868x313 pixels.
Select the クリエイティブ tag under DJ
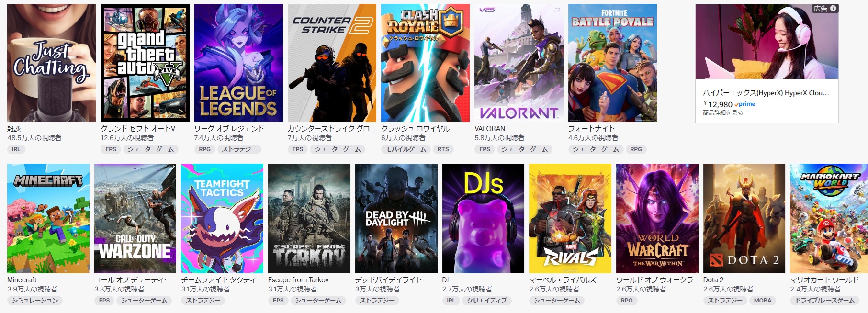point(487,301)
